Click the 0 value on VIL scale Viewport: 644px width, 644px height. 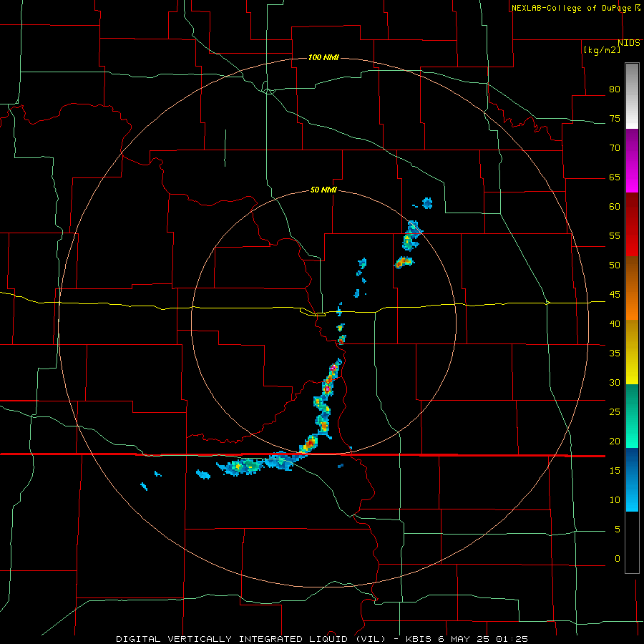[618, 559]
